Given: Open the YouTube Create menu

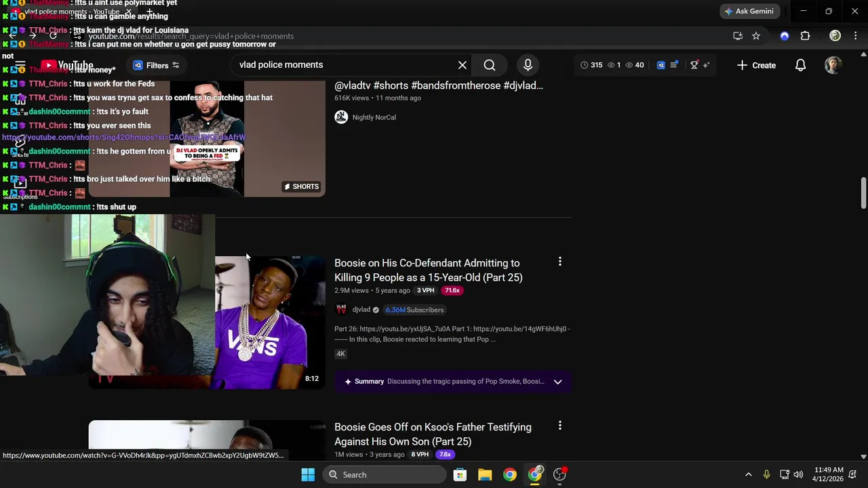Looking at the screenshot, I should pyautogui.click(x=756, y=65).
